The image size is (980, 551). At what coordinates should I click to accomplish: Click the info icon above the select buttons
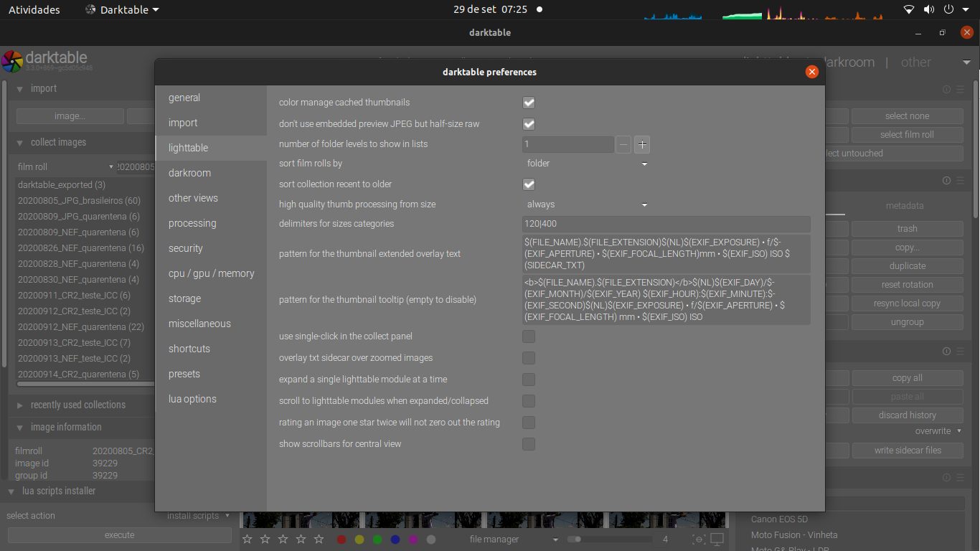tap(946, 89)
